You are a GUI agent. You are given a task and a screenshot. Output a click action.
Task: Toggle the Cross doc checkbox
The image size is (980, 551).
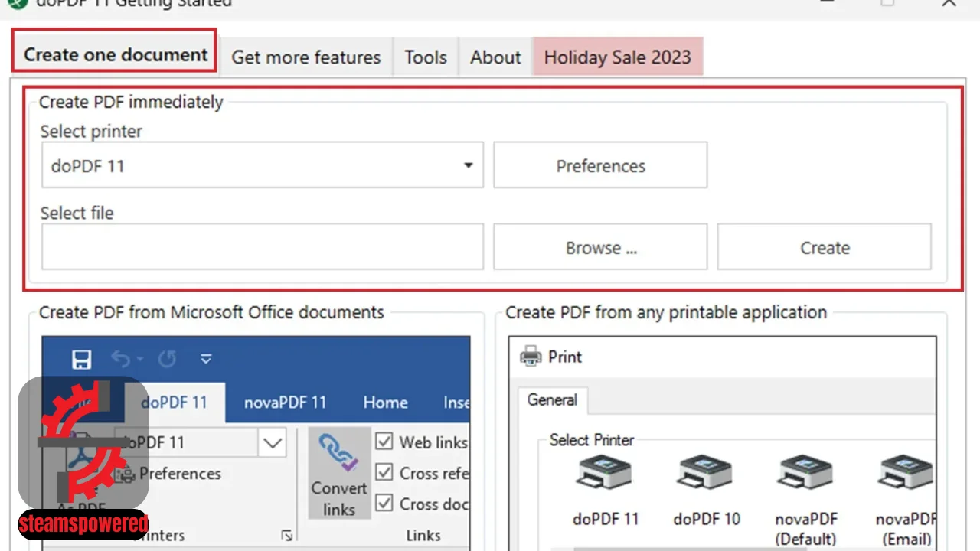[384, 504]
